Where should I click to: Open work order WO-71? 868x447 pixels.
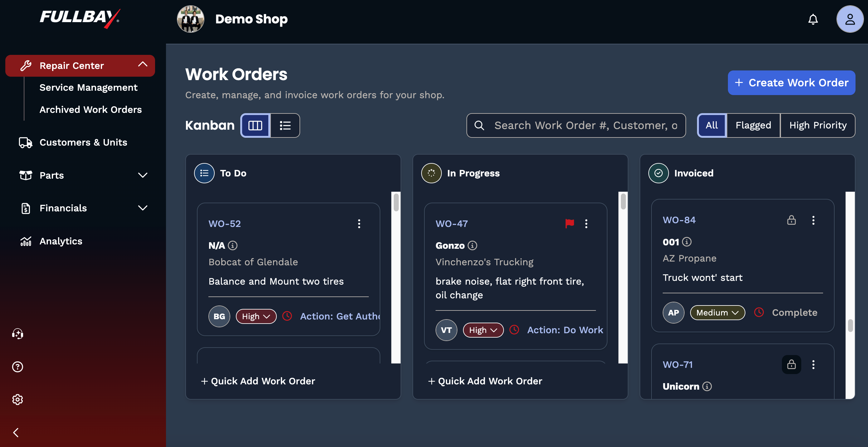(678, 364)
